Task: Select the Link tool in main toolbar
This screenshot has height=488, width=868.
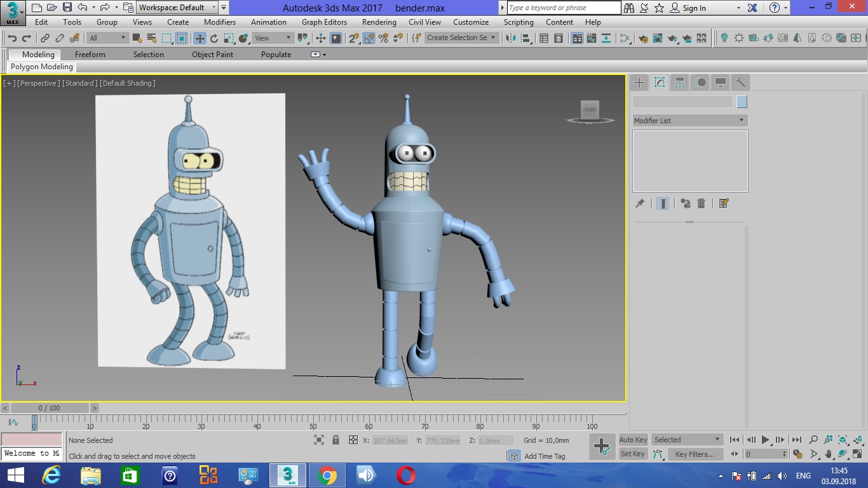Action: pos(45,38)
